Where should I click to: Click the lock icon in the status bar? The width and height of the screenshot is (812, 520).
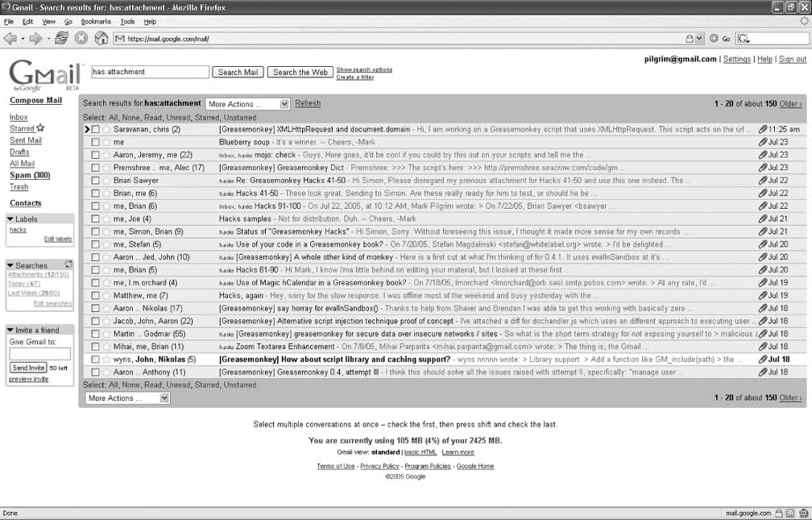[780, 514]
